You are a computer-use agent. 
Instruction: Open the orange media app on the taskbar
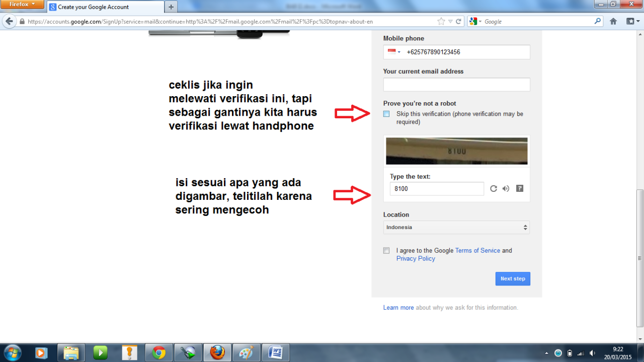[41, 352]
